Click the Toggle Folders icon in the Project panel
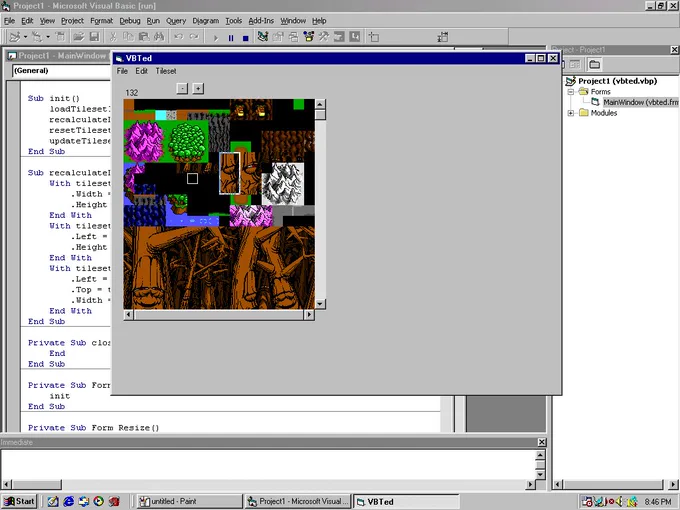680x510 pixels. [x=595, y=65]
